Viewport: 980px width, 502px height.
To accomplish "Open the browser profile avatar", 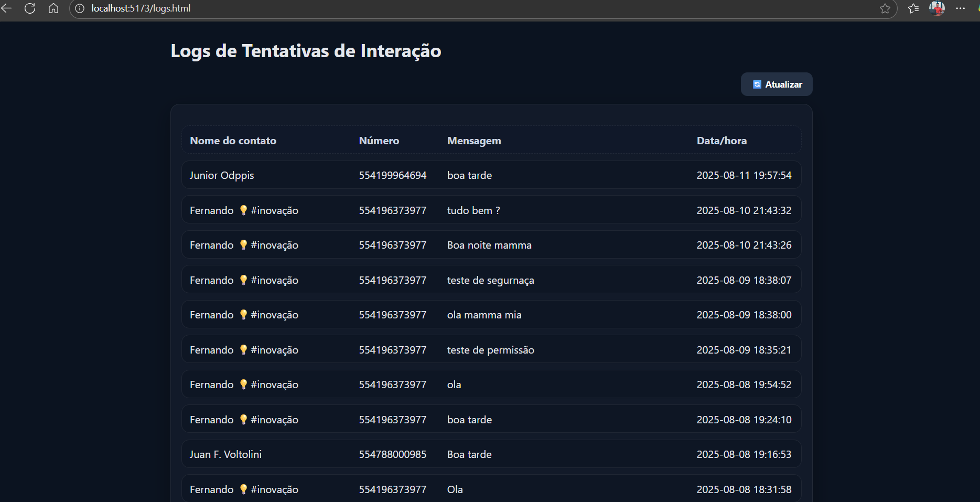I will tap(936, 8).
